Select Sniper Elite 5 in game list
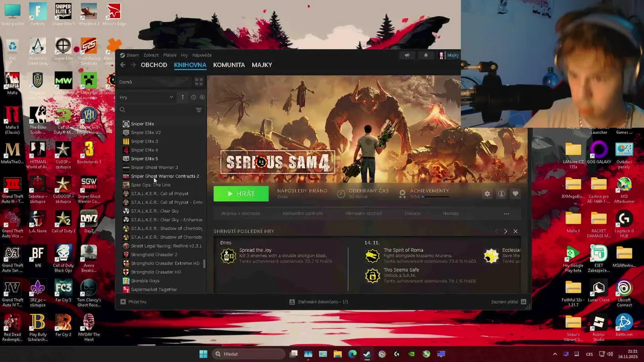 click(144, 159)
